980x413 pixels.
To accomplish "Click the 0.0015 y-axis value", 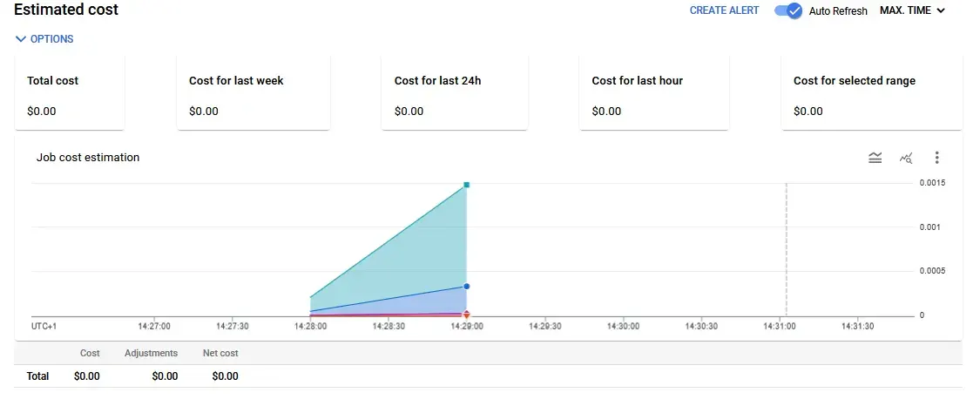I will pyautogui.click(x=932, y=183).
